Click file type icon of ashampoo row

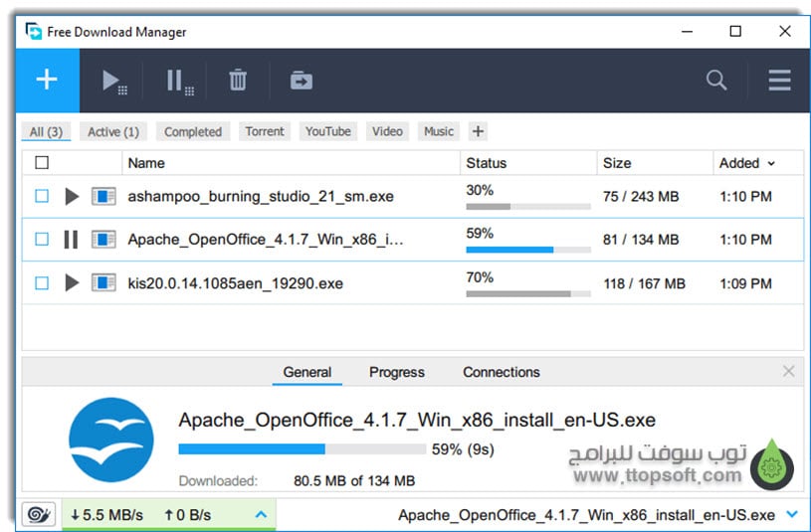click(x=103, y=197)
